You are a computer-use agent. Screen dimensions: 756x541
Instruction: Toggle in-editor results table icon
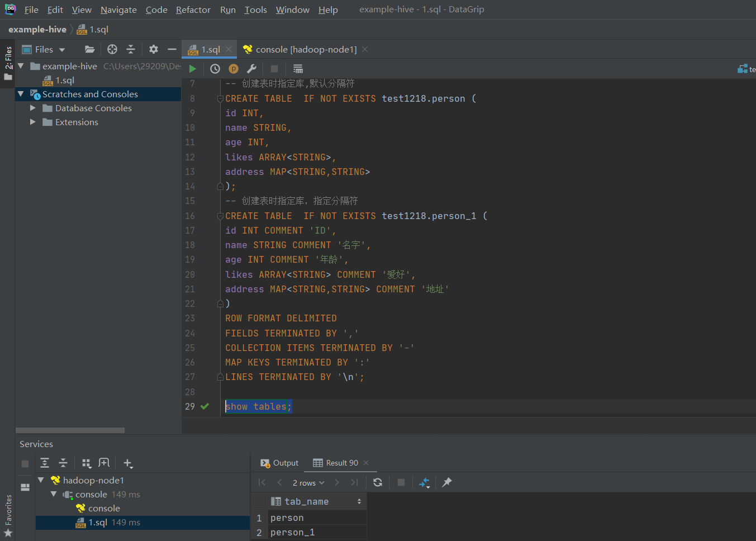tap(298, 69)
